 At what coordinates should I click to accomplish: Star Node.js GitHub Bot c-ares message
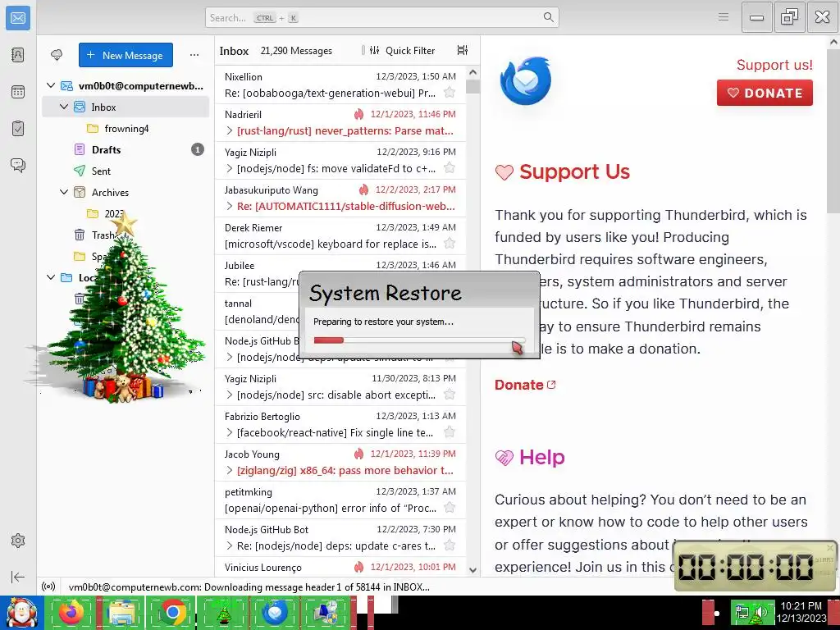450,546
